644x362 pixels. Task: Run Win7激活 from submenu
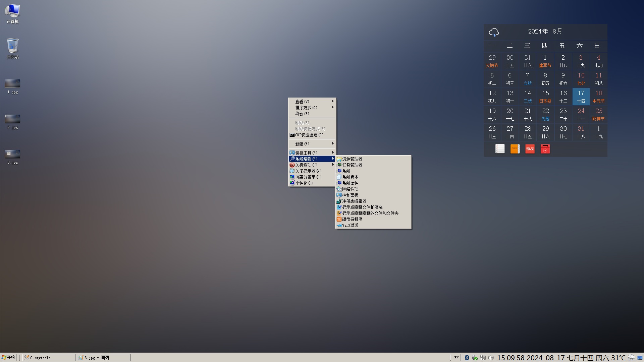point(373,225)
